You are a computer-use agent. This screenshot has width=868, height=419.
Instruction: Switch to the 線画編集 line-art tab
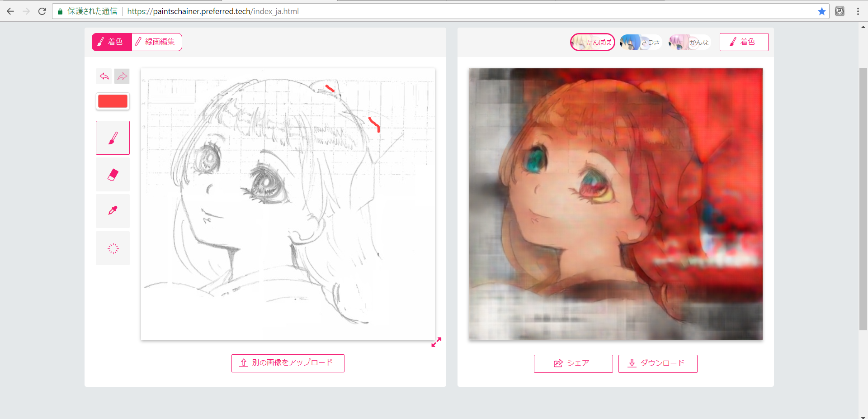pos(156,42)
